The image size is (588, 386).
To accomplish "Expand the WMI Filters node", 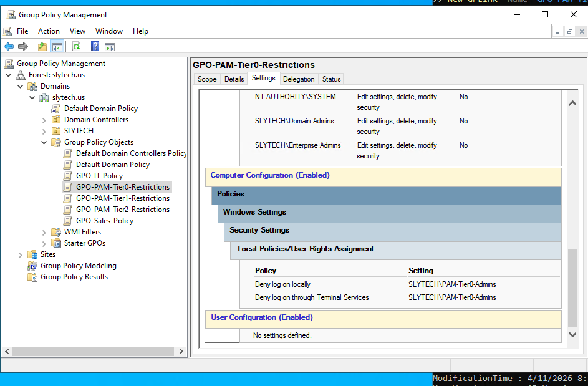I will [43, 231].
